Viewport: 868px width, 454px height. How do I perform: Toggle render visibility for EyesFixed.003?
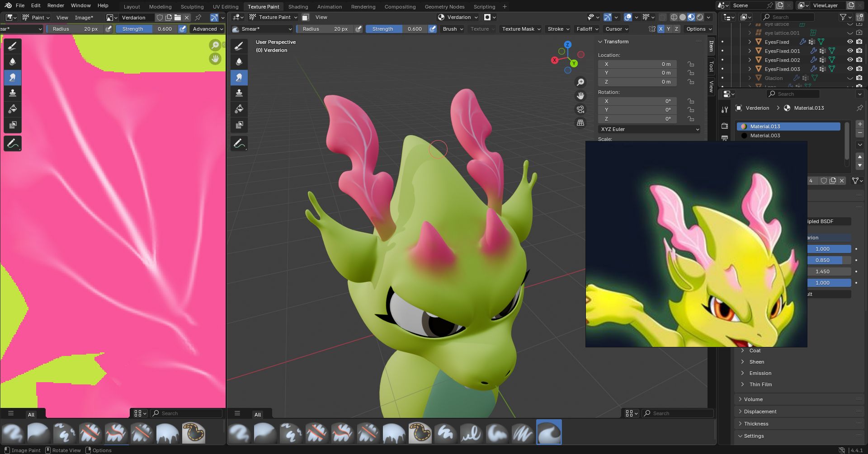pyautogui.click(x=859, y=69)
